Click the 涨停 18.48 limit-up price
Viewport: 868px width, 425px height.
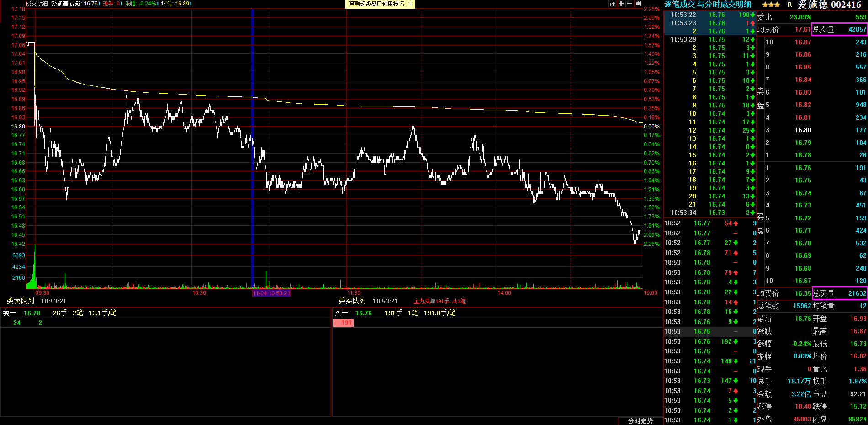click(803, 406)
